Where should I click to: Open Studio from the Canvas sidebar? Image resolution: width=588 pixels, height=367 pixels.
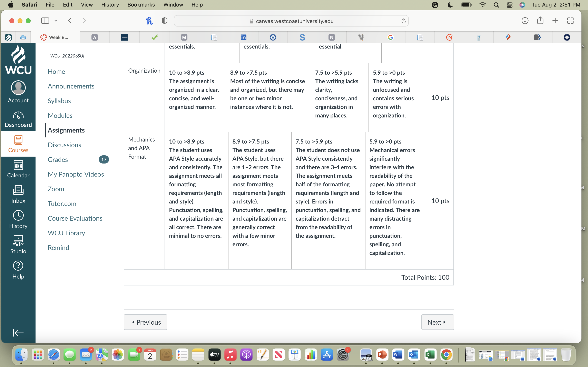18,244
